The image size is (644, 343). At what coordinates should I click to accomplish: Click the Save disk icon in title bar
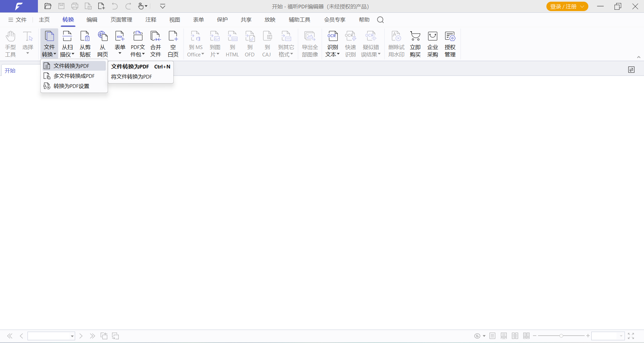point(61,6)
